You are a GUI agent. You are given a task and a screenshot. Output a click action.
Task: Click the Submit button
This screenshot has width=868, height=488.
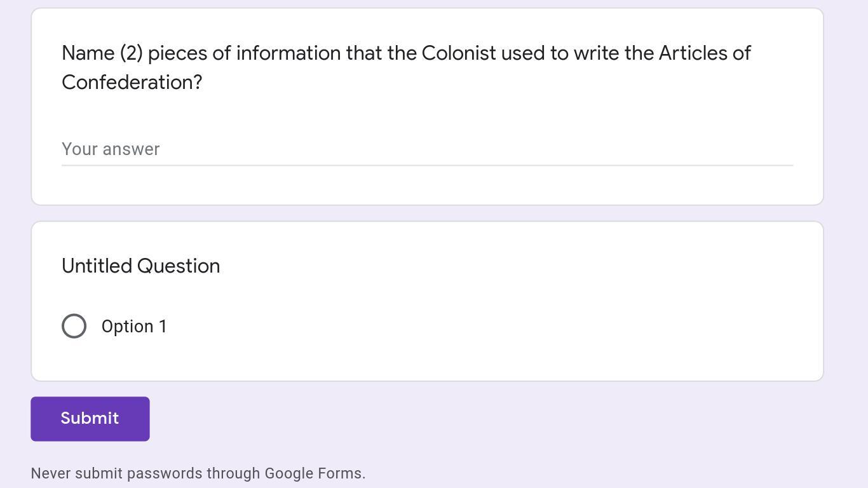tap(90, 419)
